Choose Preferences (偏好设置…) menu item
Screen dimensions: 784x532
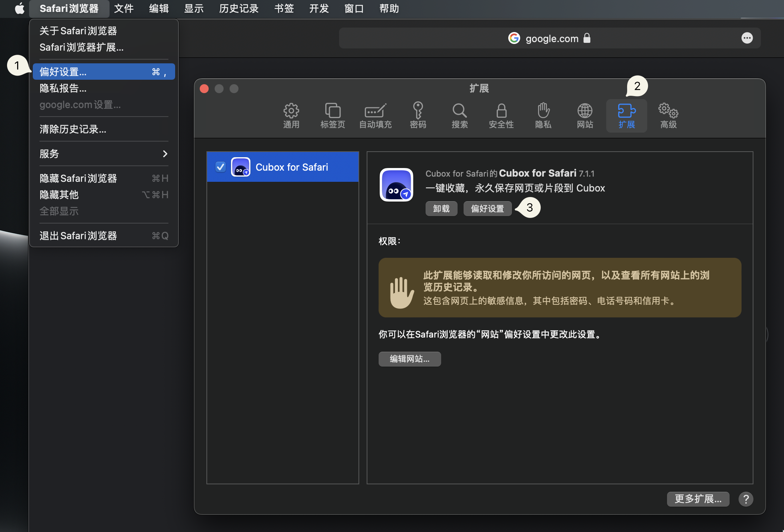pos(104,72)
